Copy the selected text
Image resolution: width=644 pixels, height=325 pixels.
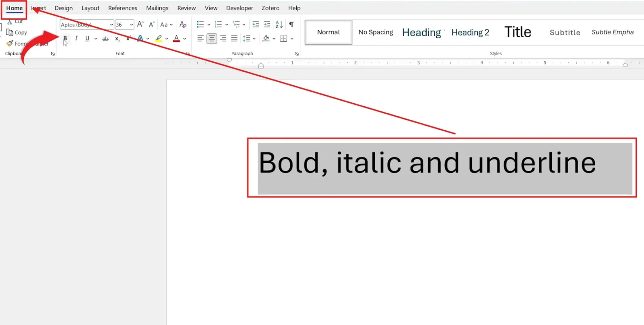tap(17, 33)
